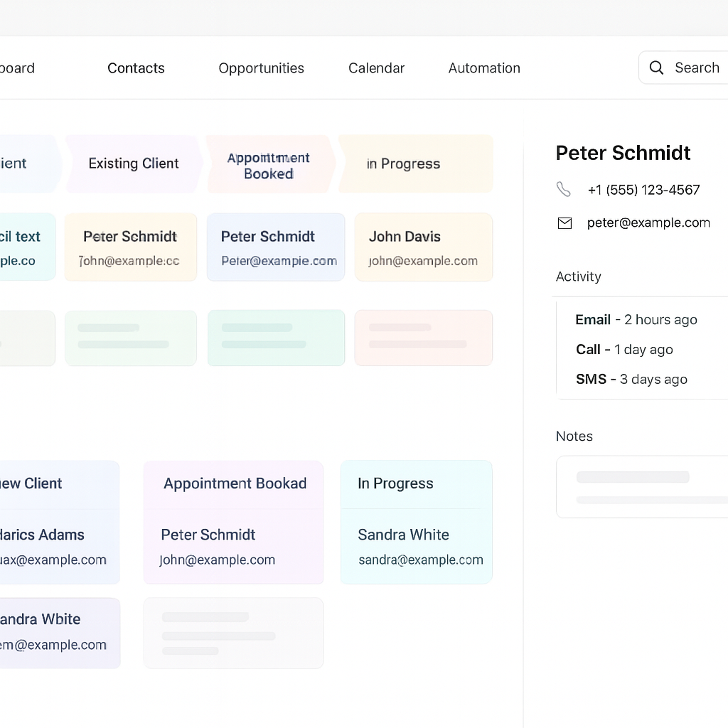The height and width of the screenshot is (728, 728).
Task: Open the Contacts tab
Action: [x=136, y=68]
